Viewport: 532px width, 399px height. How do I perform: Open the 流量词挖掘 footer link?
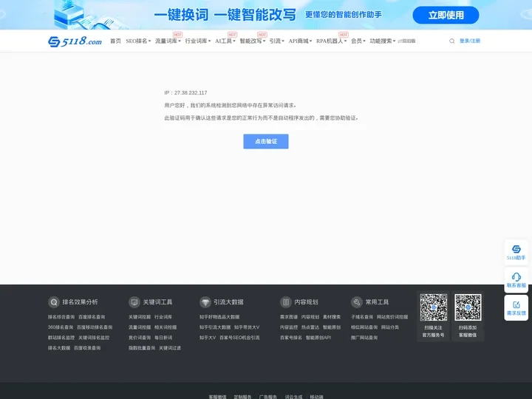pyautogui.click(x=140, y=327)
